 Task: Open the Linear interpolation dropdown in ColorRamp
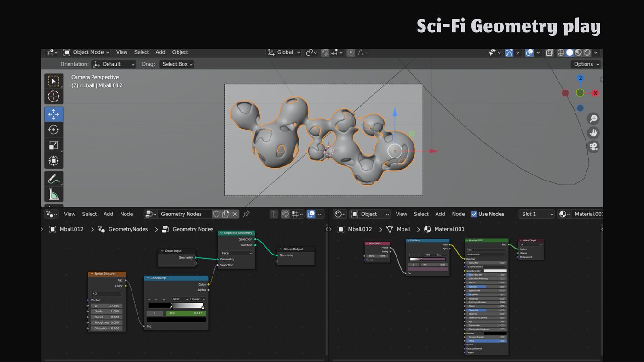pos(198,299)
